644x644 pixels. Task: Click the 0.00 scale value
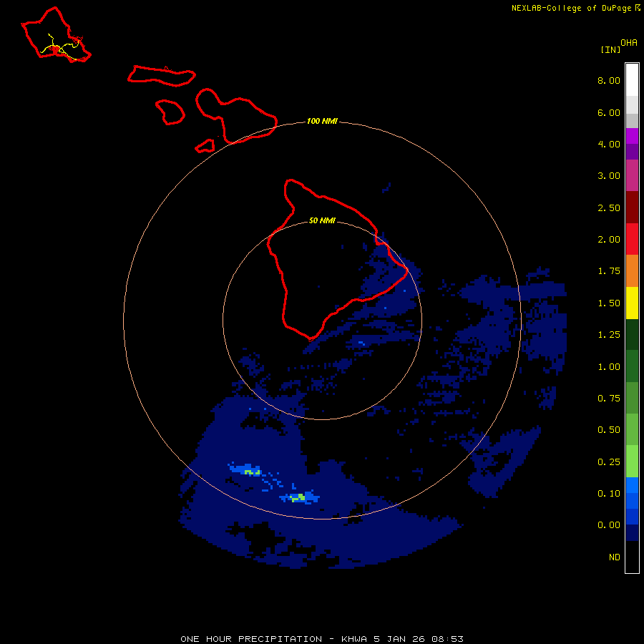click(x=609, y=525)
